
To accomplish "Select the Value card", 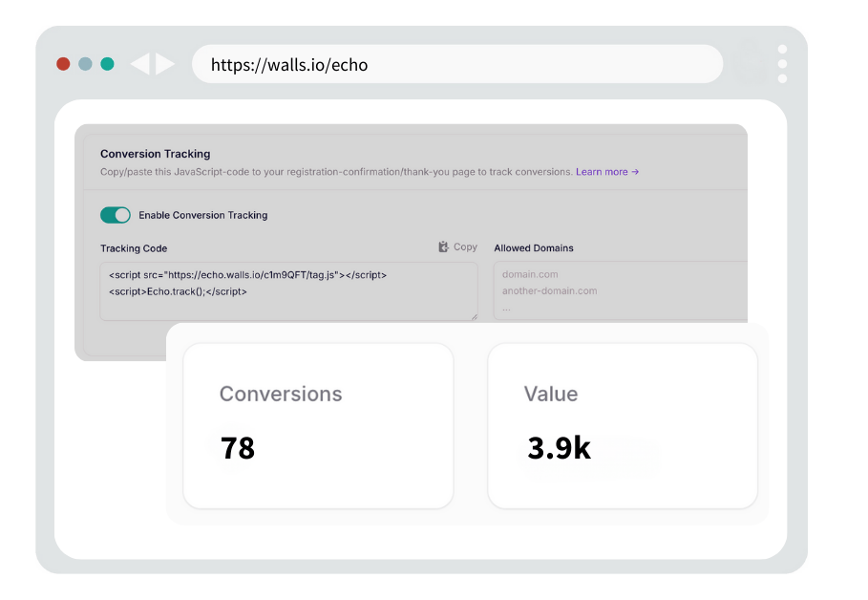I will click(622, 425).
